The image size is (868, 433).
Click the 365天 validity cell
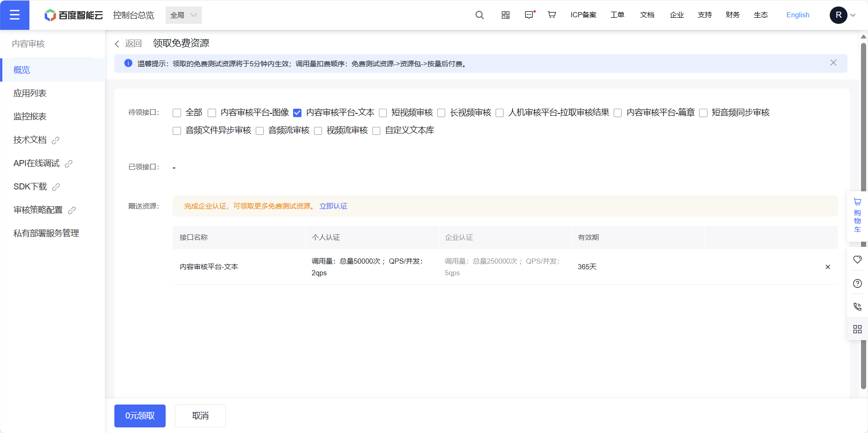coord(587,267)
